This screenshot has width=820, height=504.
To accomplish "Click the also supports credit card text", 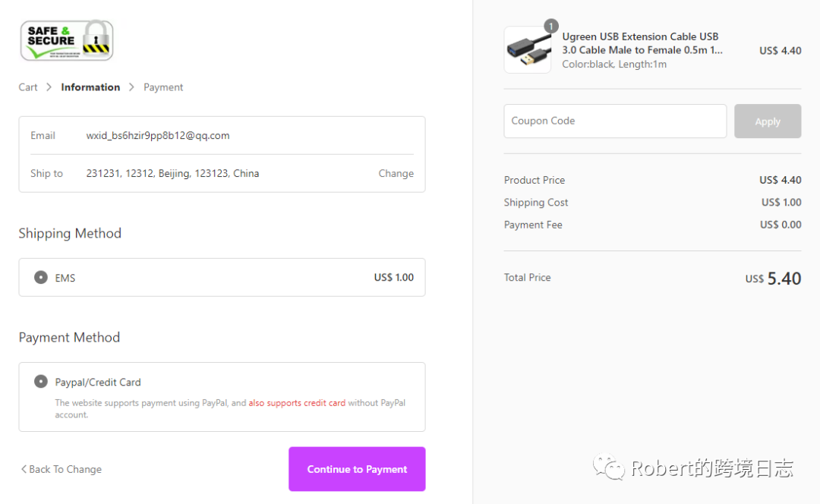I will pos(297,403).
